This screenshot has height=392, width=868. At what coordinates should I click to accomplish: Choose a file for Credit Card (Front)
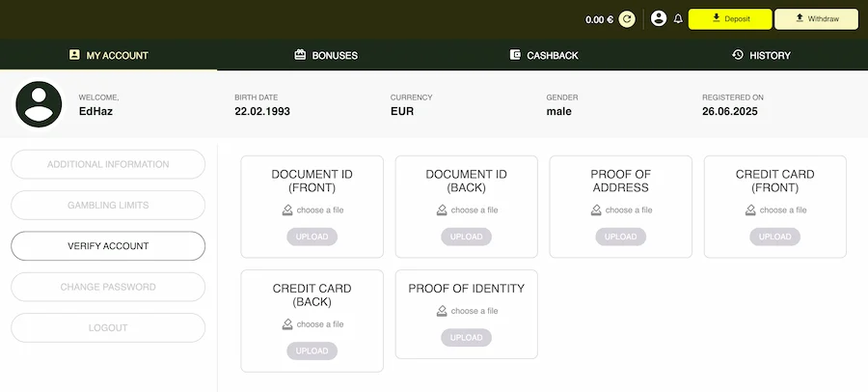(x=776, y=210)
